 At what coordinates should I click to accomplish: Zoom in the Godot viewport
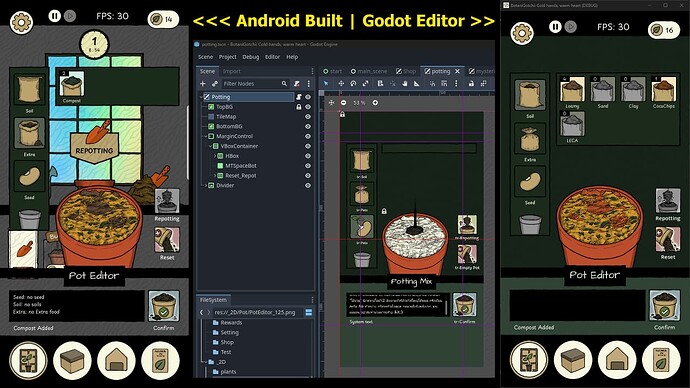375,102
